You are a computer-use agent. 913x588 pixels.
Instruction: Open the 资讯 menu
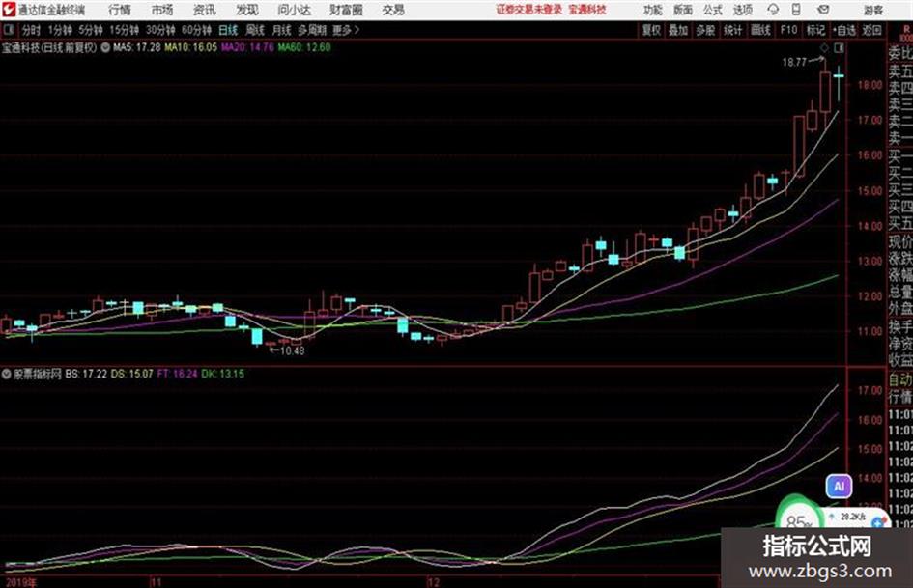click(205, 10)
